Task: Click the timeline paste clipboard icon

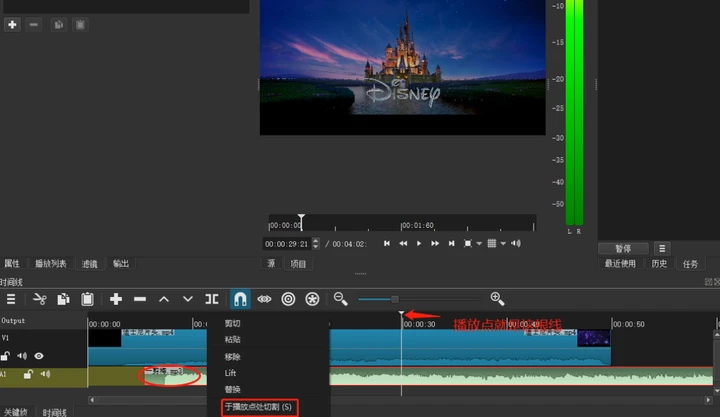Action: click(x=87, y=299)
